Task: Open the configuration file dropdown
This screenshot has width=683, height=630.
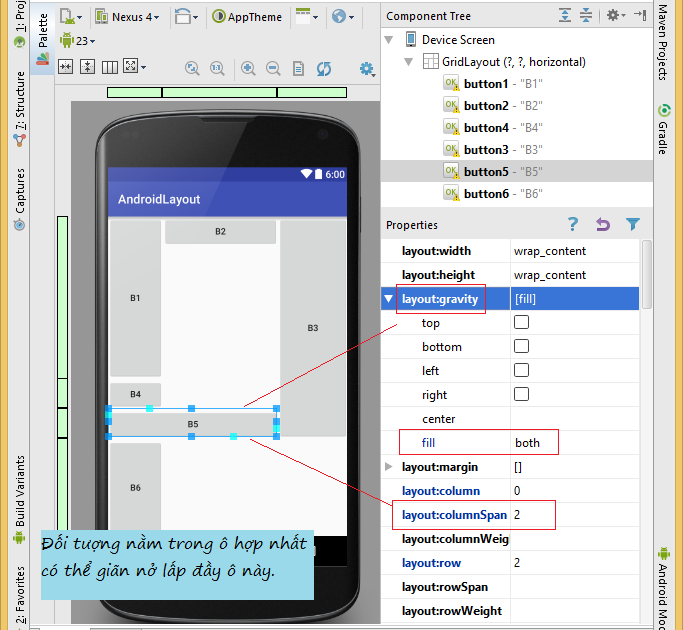Action: [71, 17]
